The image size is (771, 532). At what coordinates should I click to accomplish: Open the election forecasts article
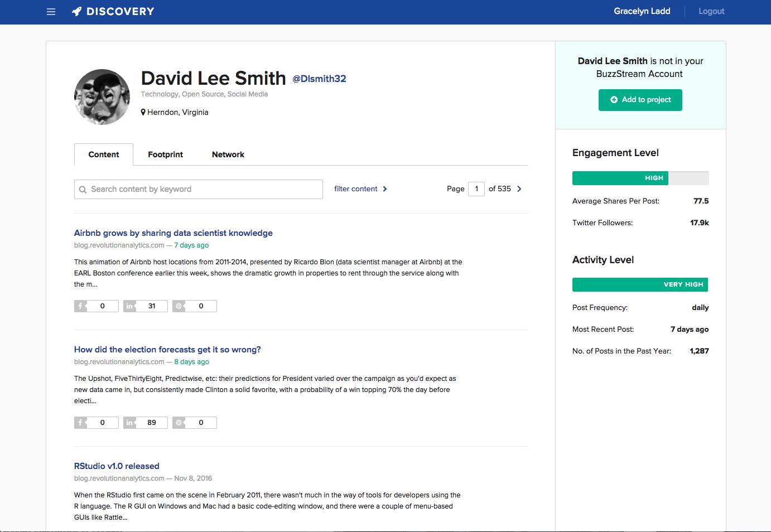point(167,350)
